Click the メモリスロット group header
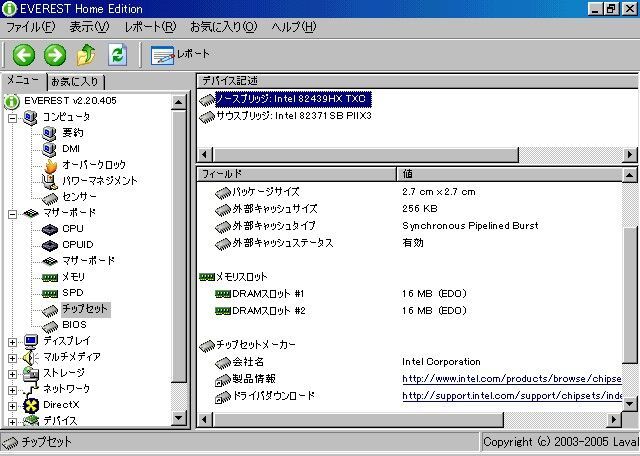This screenshot has width=640, height=456. (233, 277)
